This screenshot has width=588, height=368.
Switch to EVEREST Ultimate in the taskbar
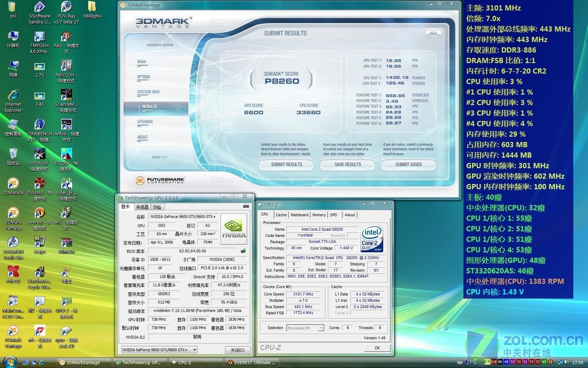coord(251,363)
